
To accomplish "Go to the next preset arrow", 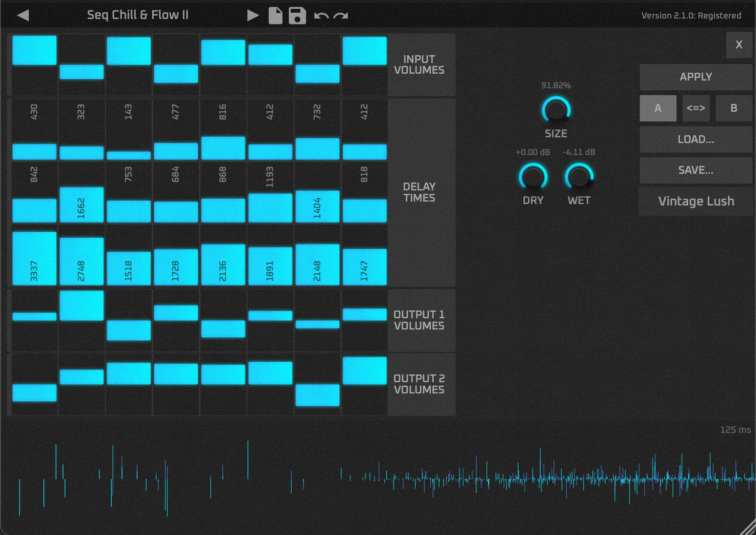I will [x=253, y=16].
